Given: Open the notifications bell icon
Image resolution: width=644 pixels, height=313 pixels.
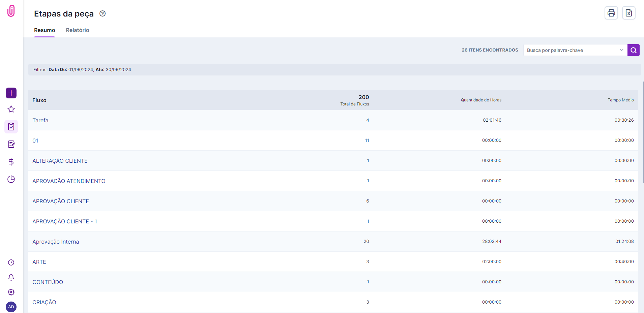Looking at the screenshot, I should click(x=11, y=277).
